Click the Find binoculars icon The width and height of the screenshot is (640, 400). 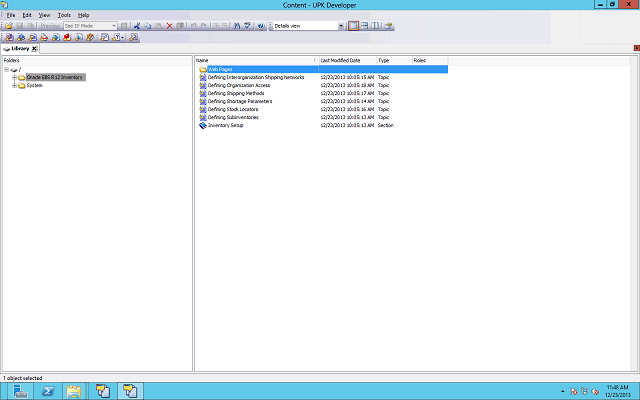(x=236, y=25)
